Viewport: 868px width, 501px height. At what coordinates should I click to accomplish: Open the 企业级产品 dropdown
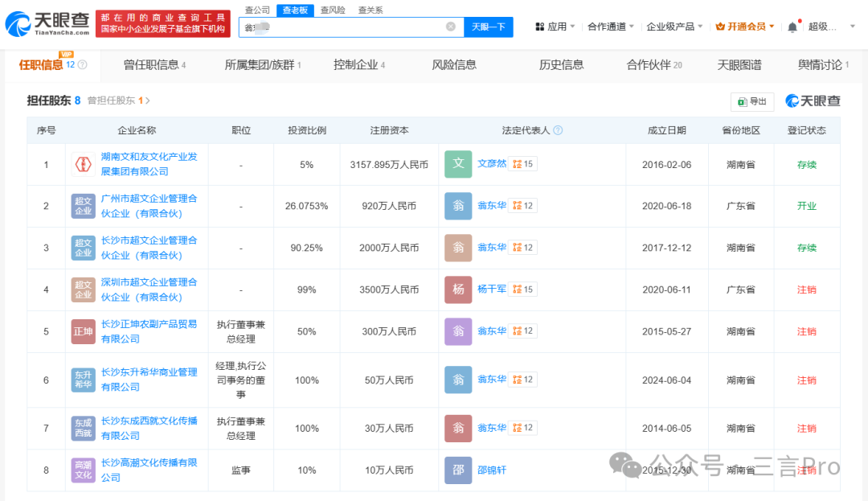tap(674, 27)
